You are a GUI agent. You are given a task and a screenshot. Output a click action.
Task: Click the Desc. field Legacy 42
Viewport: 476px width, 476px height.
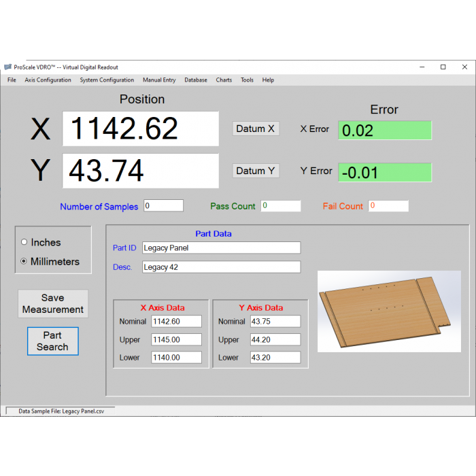point(222,267)
